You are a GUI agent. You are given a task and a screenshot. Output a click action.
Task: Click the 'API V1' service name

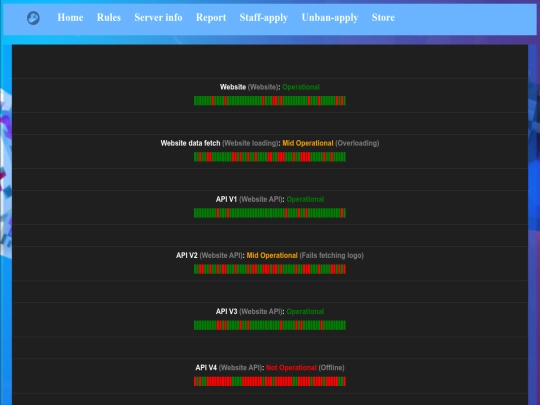pos(226,199)
